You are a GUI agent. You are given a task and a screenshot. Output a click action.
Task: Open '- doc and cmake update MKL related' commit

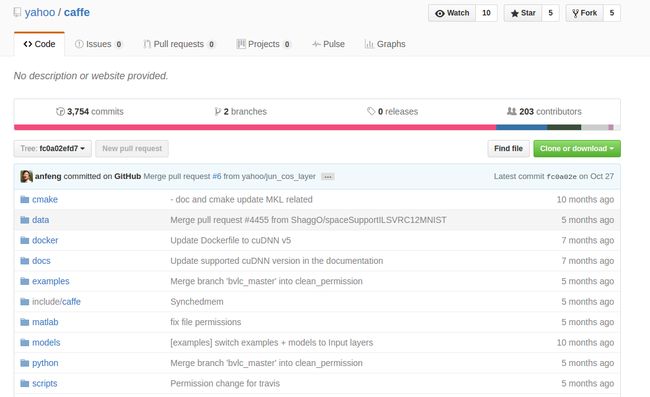coord(241,199)
